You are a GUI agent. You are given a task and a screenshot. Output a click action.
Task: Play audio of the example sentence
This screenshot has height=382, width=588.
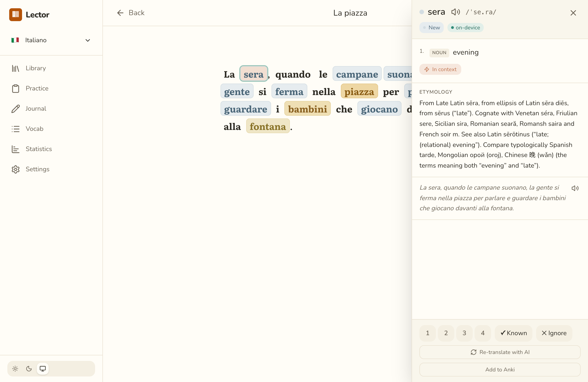[575, 188]
